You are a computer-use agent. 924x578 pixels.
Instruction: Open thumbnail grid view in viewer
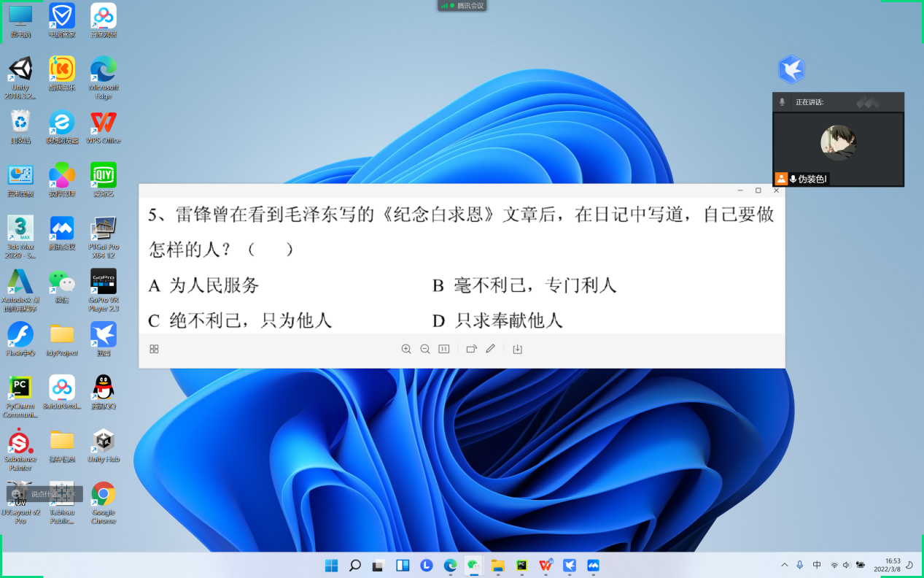pos(154,349)
